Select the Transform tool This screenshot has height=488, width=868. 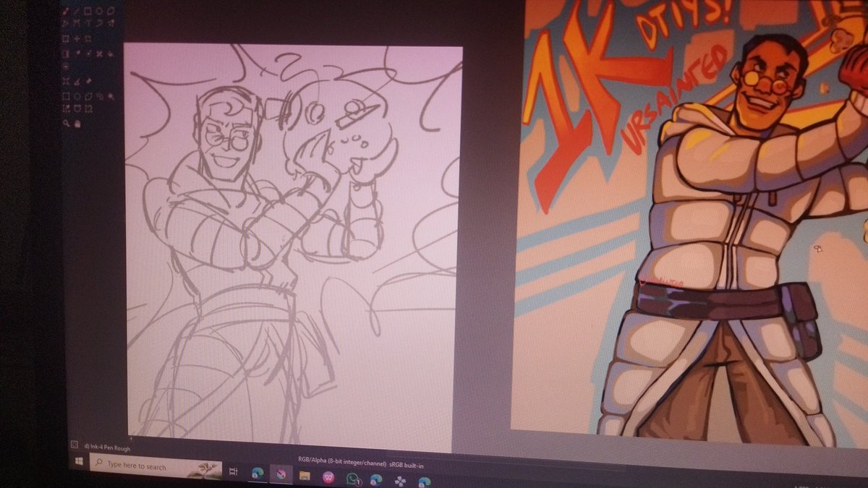click(x=66, y=39)
